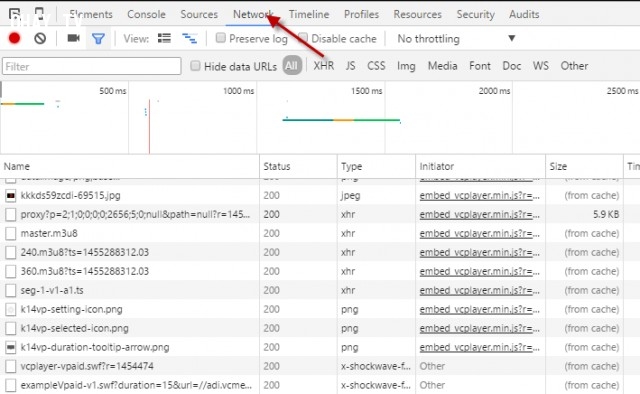Sort by the Type column header
This screenshot has height=394, width=640.
click(x=376, y=167)
